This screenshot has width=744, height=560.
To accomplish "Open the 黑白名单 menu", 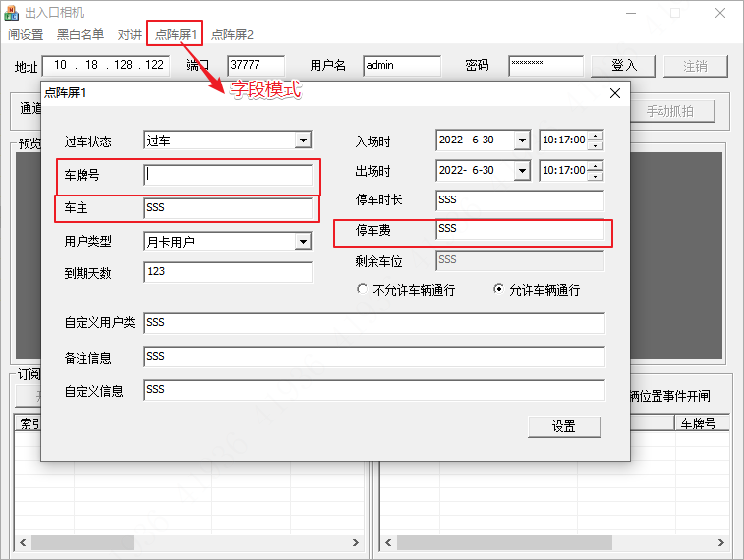I will [81, 34].
